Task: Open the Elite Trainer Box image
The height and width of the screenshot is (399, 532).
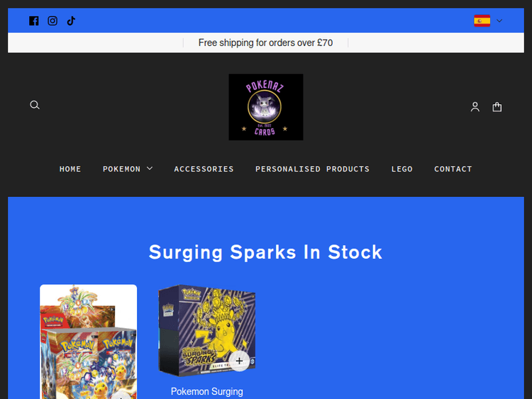Action: (207, 330)
